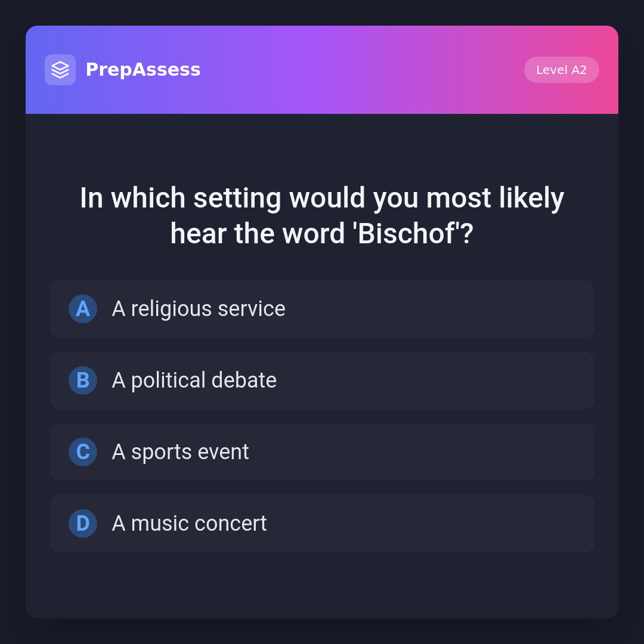
Task: Click the PrepAssess brand title
Action: 143,70
